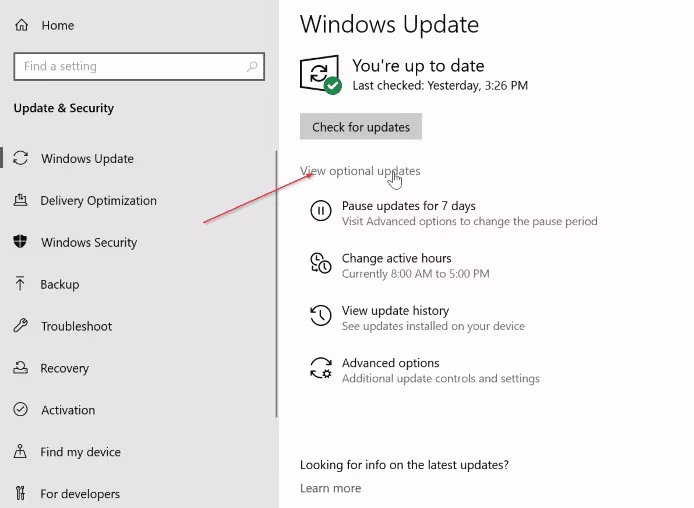Open Delivery Optimization settings
The image size is (694, 508).
tap(98, 200)
